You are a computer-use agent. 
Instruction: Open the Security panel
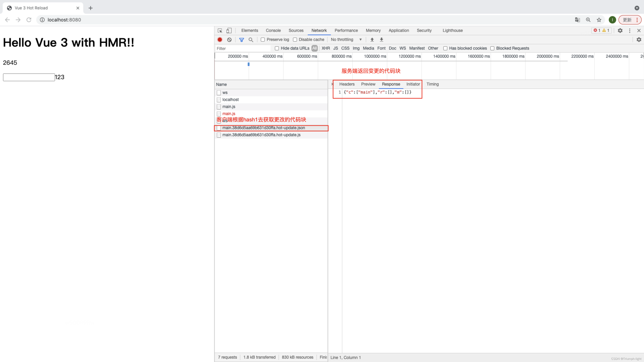point(424,31)
